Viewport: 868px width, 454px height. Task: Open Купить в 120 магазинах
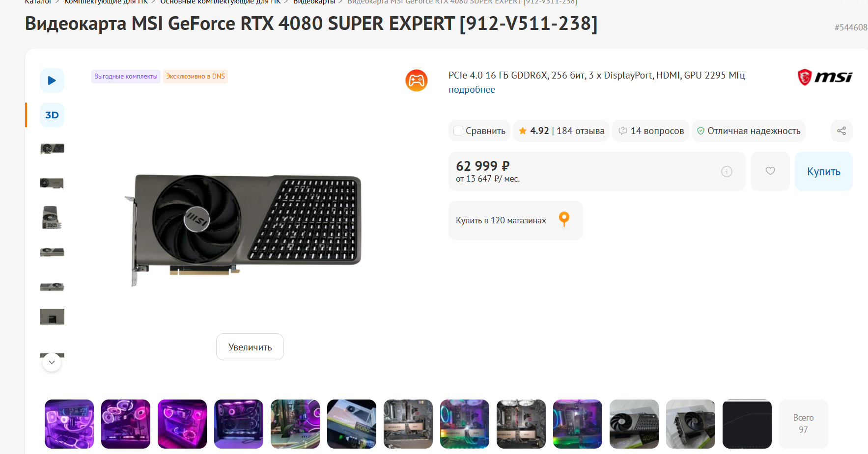516,220
